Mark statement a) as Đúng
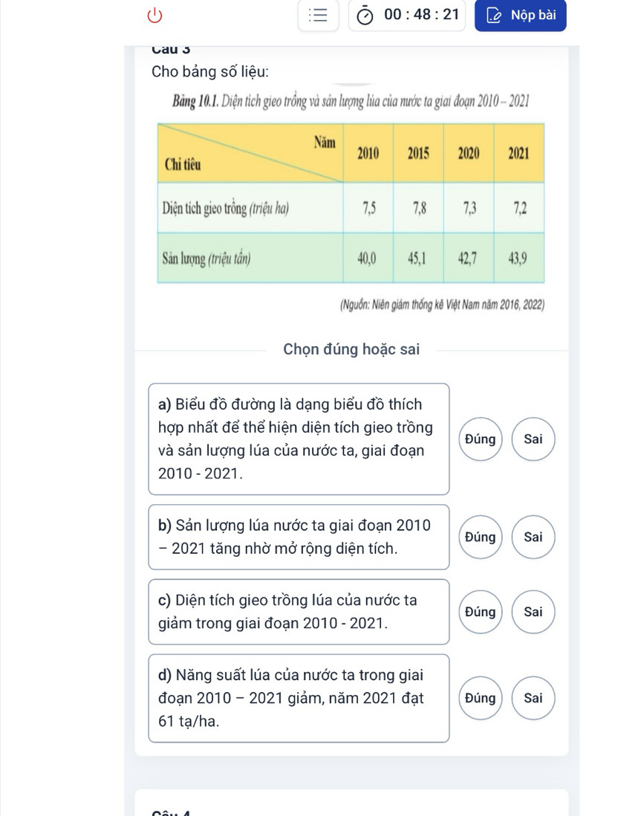This screenshot has height=816, width=644. point(480,439)
